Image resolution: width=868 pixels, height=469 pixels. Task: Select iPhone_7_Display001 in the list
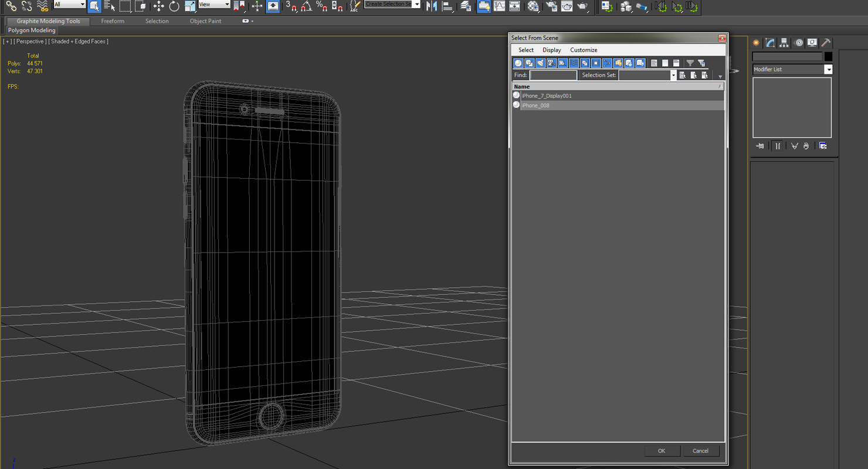tap(547, 96)
